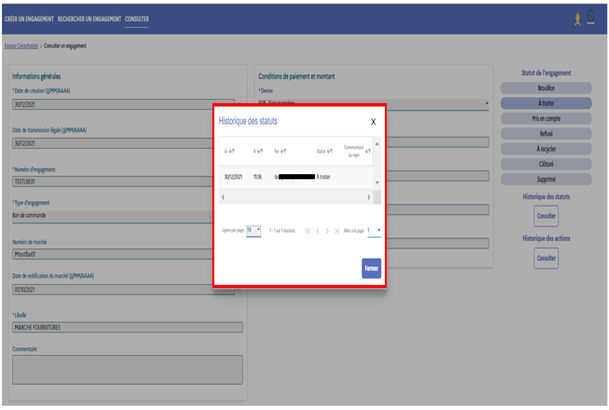Image resolution: width=609 pixels, height=410 pixels.
Task: Click the Fermer button in dialog
Action: (x=371, y=268)
